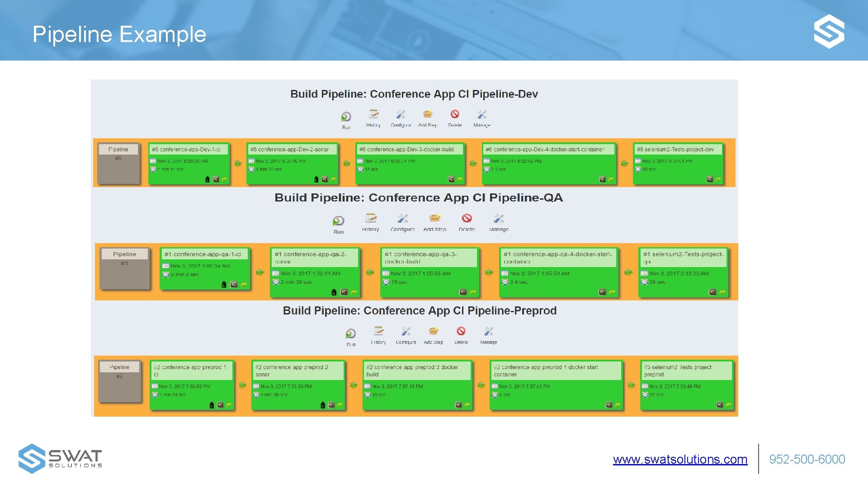This screenshot has height=488, width=868.
Task: Click Add Step icon for Pipeline-QA
Action: [x=434, y=219]
